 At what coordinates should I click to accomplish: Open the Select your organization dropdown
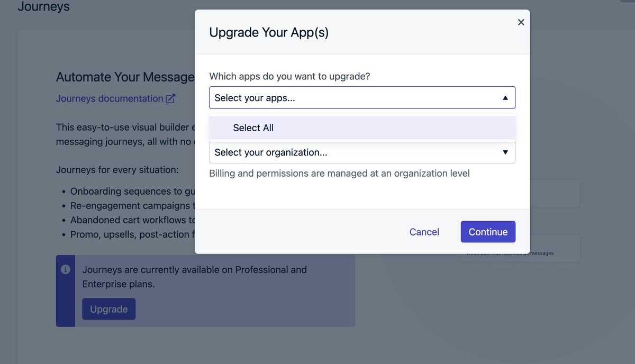point(362,152)
